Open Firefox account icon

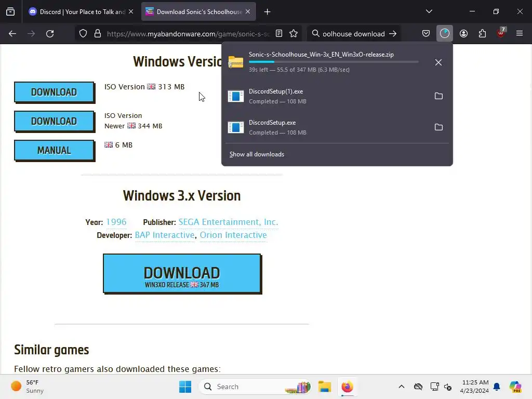pyautogui.click(x=463, y=33)
